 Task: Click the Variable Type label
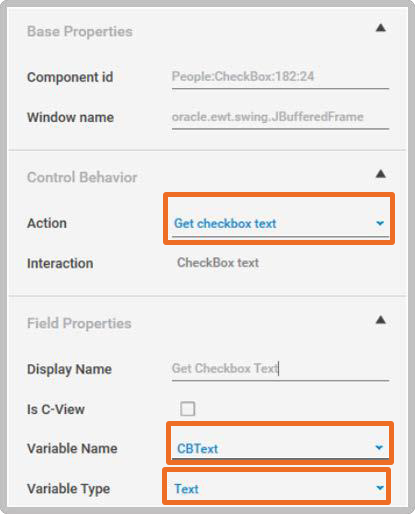68,489
